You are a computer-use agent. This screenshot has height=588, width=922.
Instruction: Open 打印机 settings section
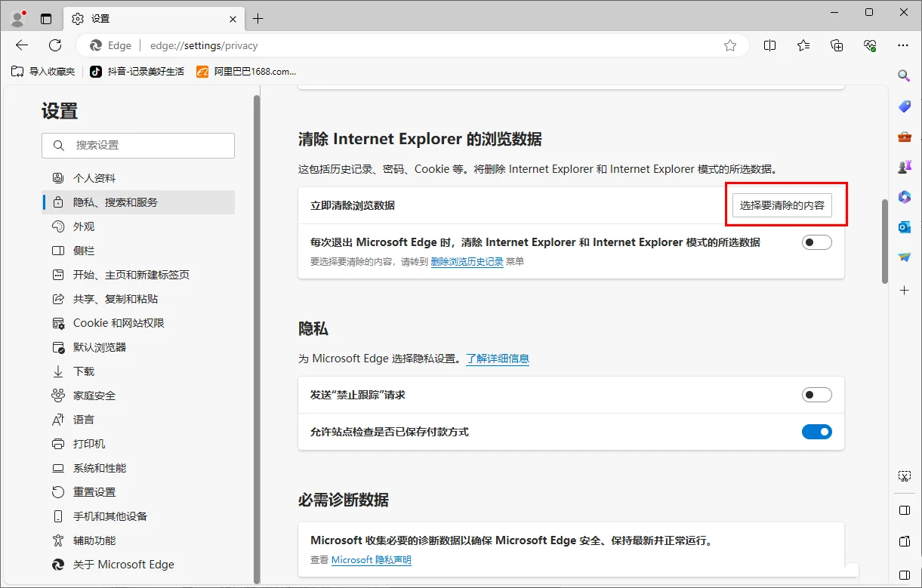click(138, 444)
